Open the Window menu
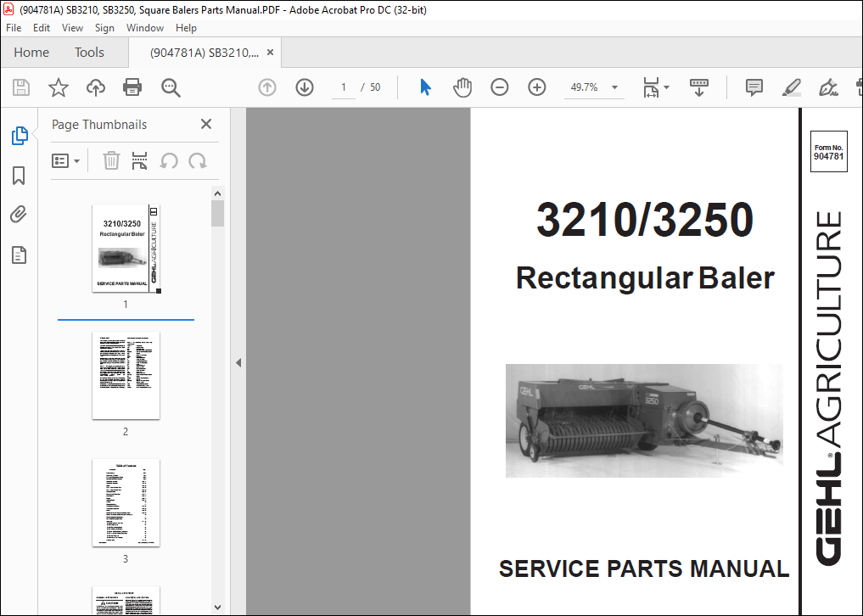Image resolution: width=863 pixels, height=616 pixels. coord(145,27)
